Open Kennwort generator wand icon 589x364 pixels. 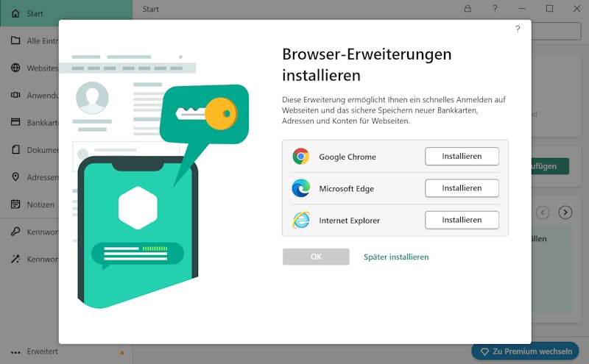tap(15, 259)
